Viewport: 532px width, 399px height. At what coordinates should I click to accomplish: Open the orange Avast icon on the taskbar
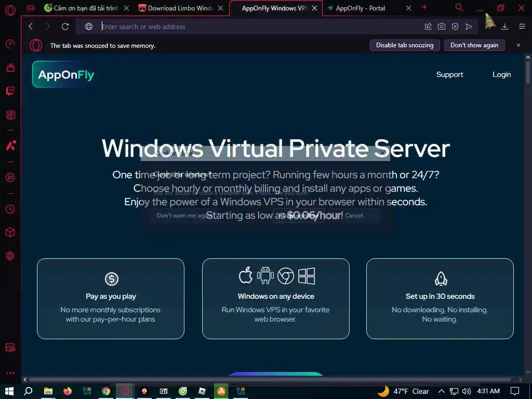tap(221, 391)
